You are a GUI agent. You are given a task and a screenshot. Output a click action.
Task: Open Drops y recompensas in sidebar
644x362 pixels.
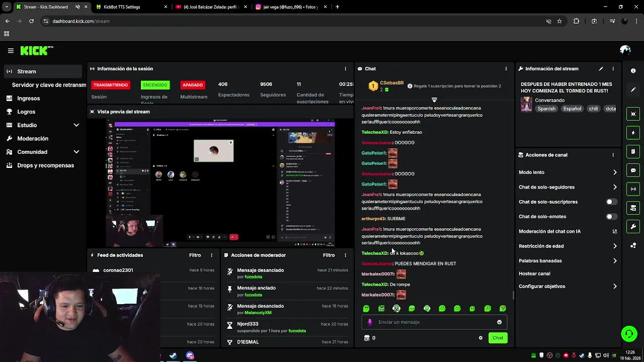[43, 165]
